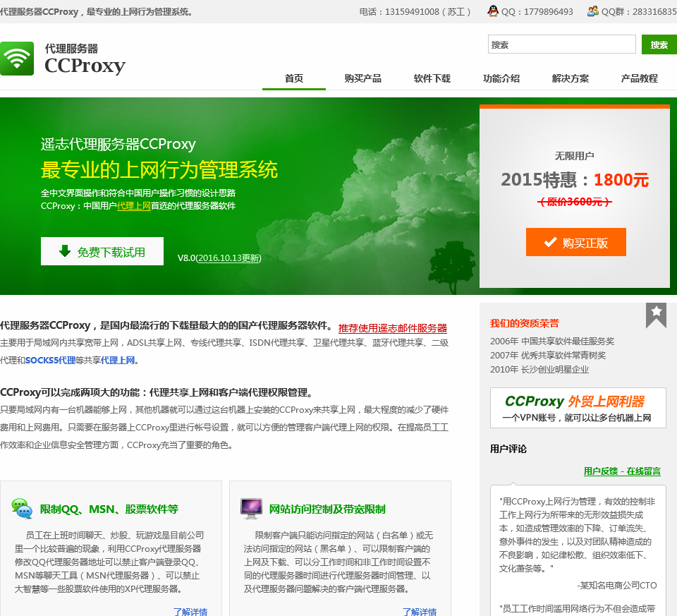Click the 遥志代理服务器CCProxy banner title
677x616 pixels.
point(118,144)
